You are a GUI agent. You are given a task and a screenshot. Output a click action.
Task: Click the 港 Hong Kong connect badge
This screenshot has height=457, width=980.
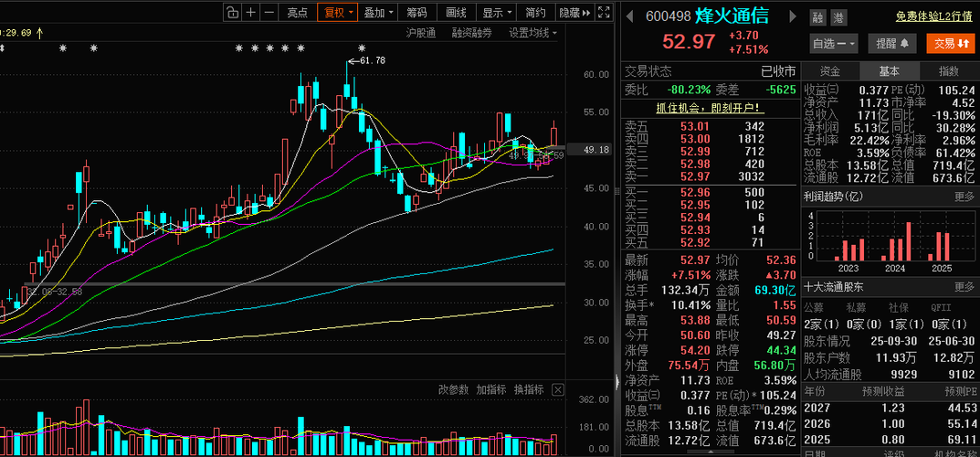click(x=838, y=18)
